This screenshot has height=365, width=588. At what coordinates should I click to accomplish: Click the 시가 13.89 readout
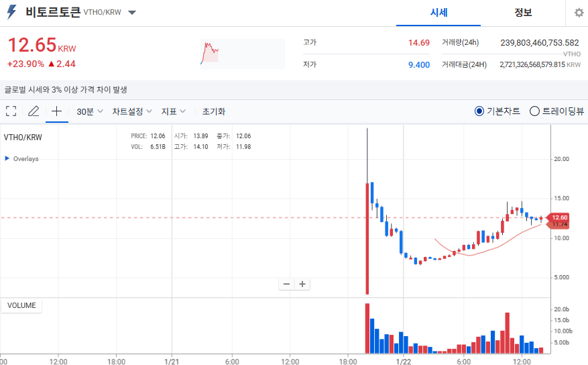pyautogui.click(x=191, y=136)
